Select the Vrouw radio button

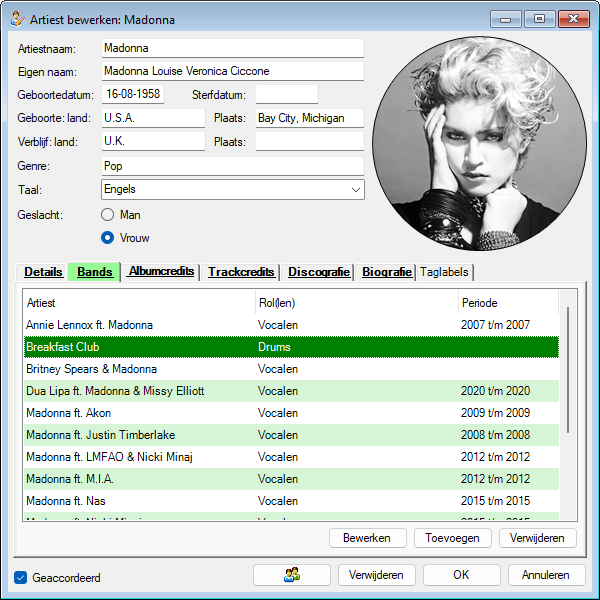click(108, 238)
